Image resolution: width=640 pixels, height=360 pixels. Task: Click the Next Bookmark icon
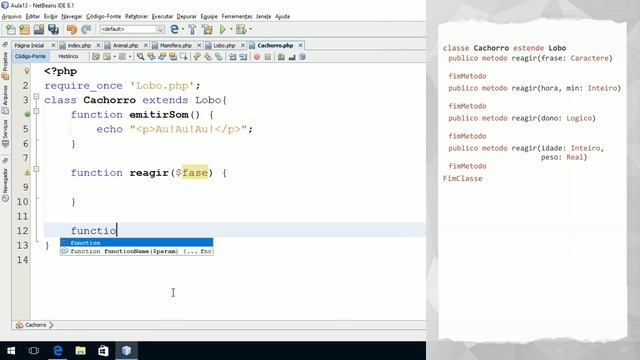208,57
